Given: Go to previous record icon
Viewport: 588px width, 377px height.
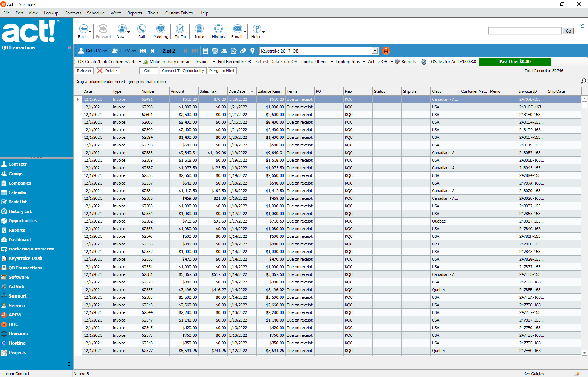Looking at the screenshot, I should [x=152, y=51].
